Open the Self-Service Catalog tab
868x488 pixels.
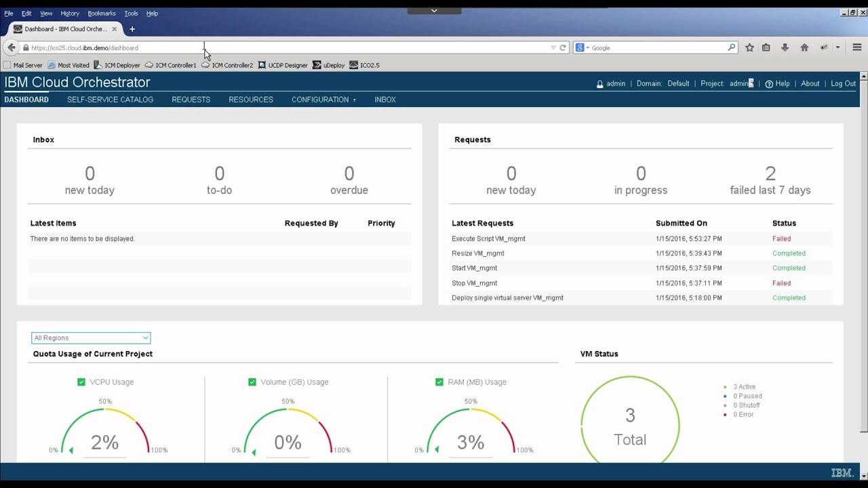pyautogui.click(x=110, y=100)
